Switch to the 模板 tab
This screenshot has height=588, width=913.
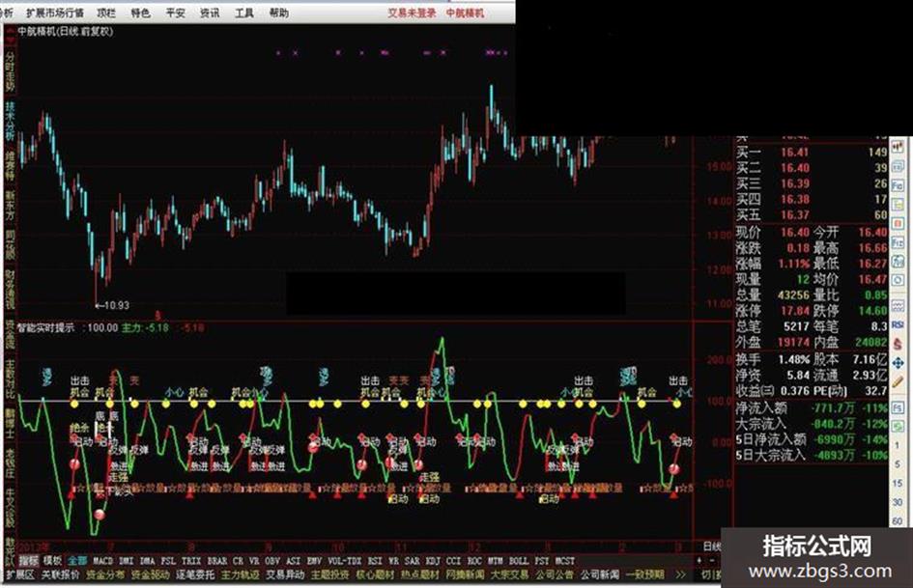point(52,561)
